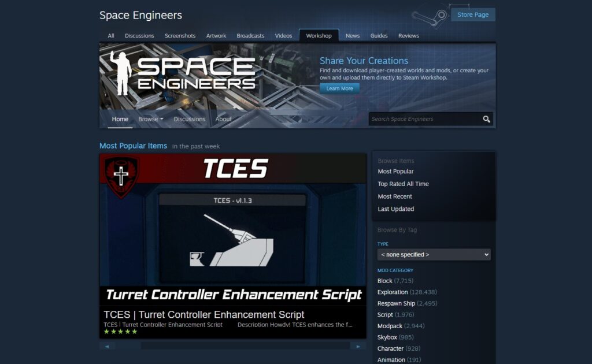The width and height of the screenshot is (592, 364).
Task: Click the five-star rating on TCES item
Action: tap(120, 332)
